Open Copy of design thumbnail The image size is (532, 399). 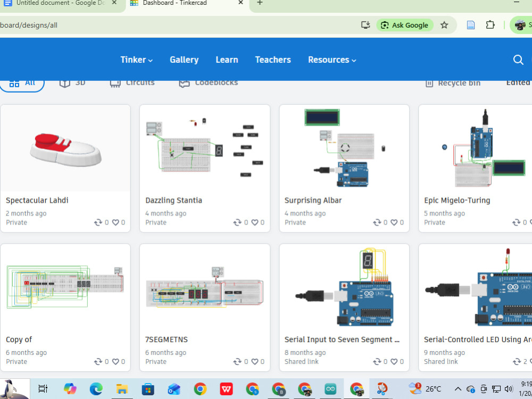(x=65, y=287)
